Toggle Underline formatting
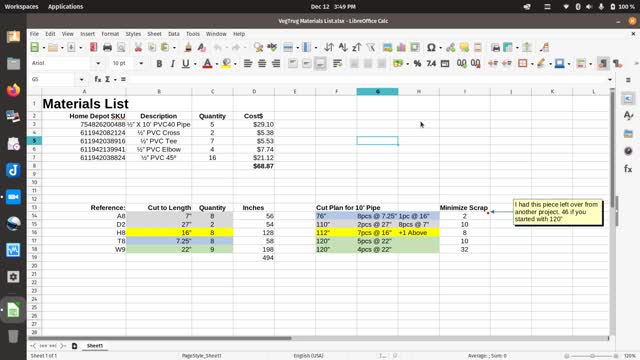 click(x=186, y=63)
